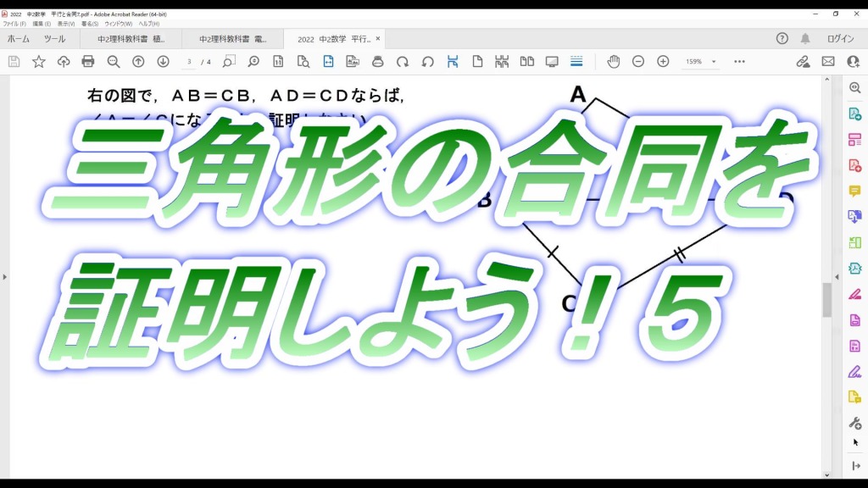Click the print icon in toolbar
The height and width of the screenshot is (488, 868).
pyautogui.click(x=88, y=62)
